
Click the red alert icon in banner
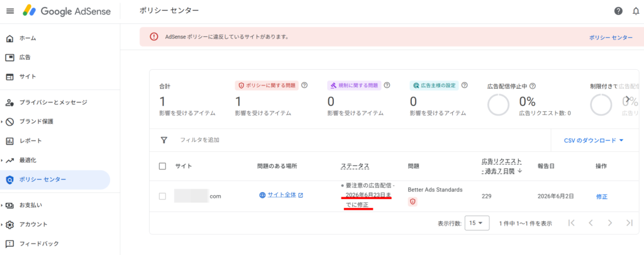click(x=153, y=37)
